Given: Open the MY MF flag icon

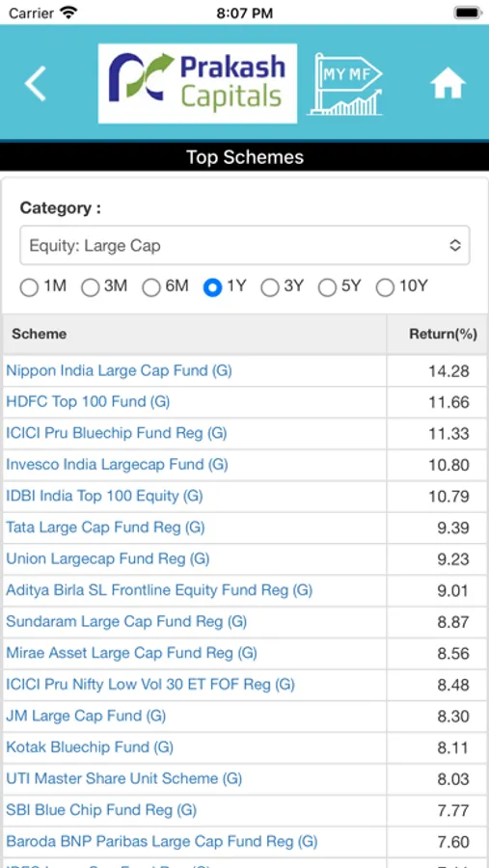Looking at the screenshot, I should (x=345, y=84).
